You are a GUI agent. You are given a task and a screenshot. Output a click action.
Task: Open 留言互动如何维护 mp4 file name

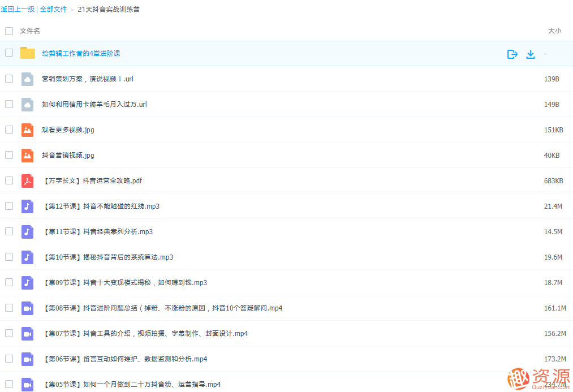click(x=125, y=359)
